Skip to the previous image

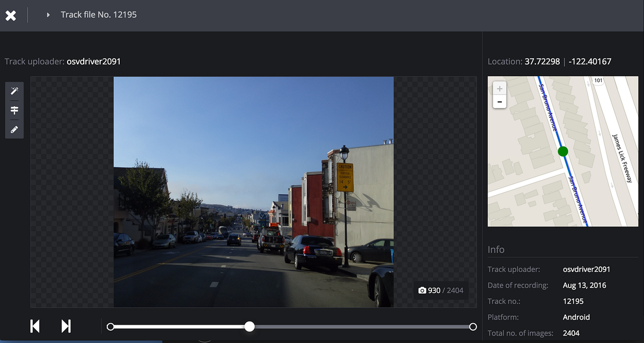35,326
